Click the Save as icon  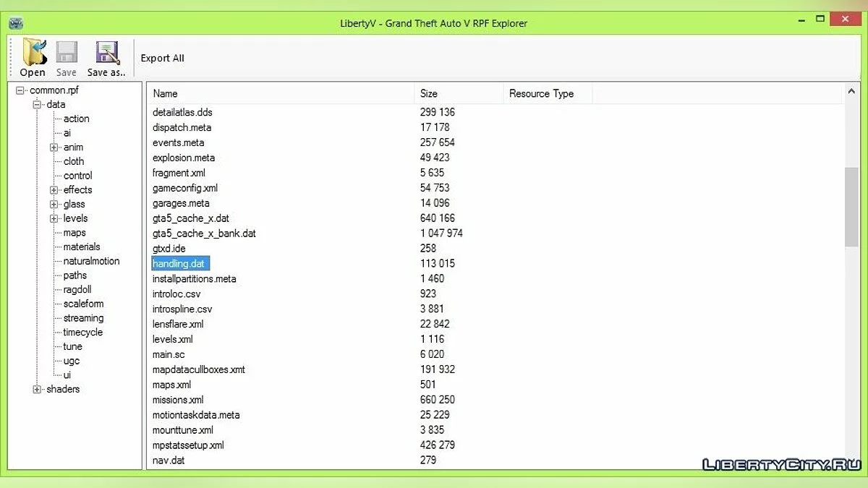pyautogui.click(x=107, y=53)
